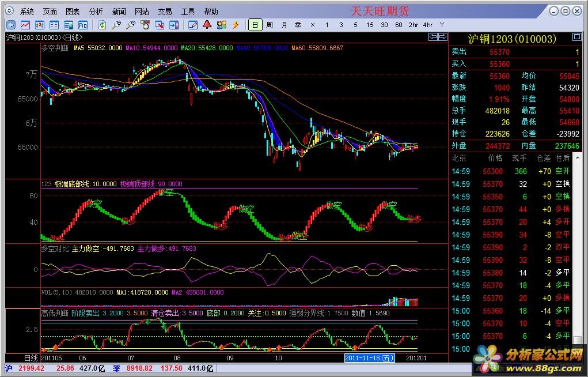Click the right arrow above the chart

[x=443, y=37]
